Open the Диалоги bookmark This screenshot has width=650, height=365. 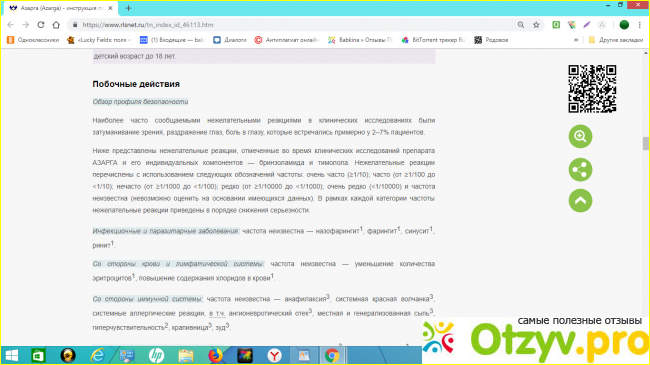(230, 40)
